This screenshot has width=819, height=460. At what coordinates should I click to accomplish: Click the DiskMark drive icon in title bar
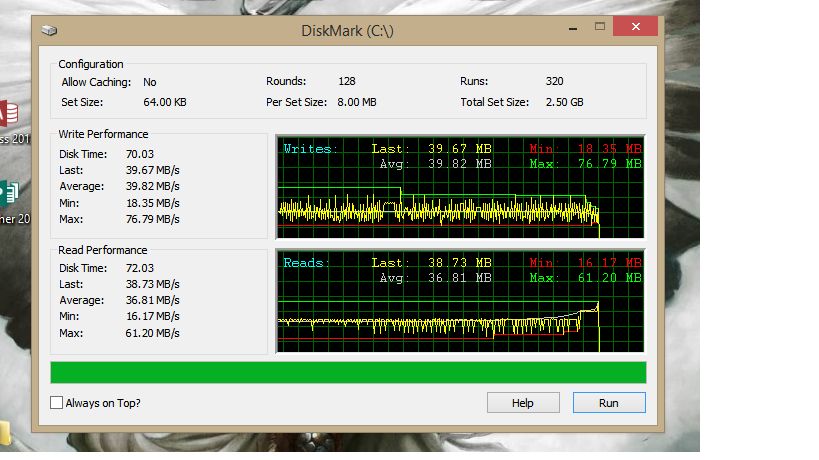[x=49, y=30]
